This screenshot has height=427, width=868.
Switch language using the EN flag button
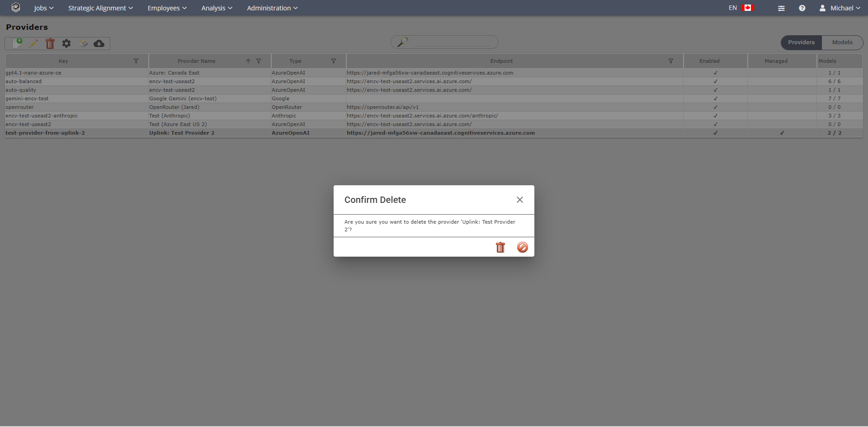tap(741, 8)
